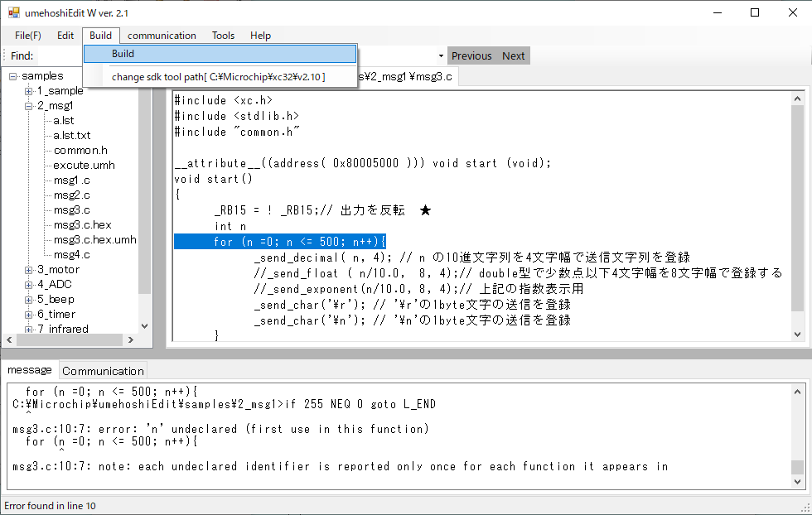Select the message output tab
The image size is (812, 515).
[x=29, y=370]
